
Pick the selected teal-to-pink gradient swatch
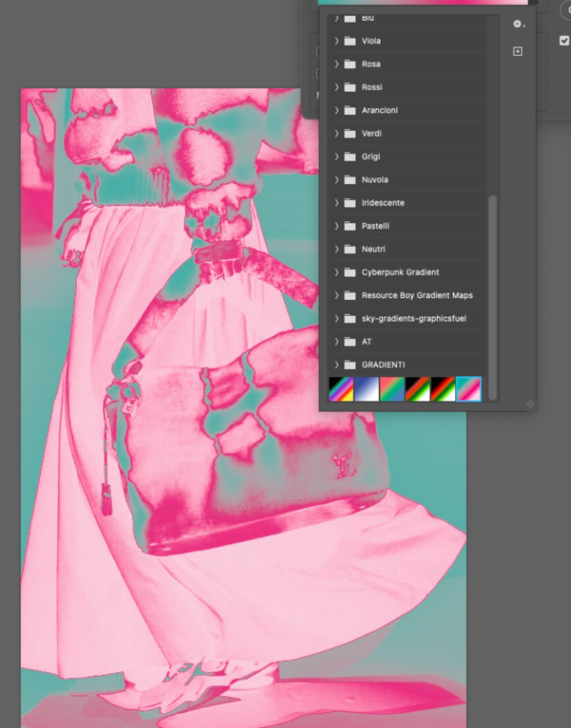click(469, 389)
